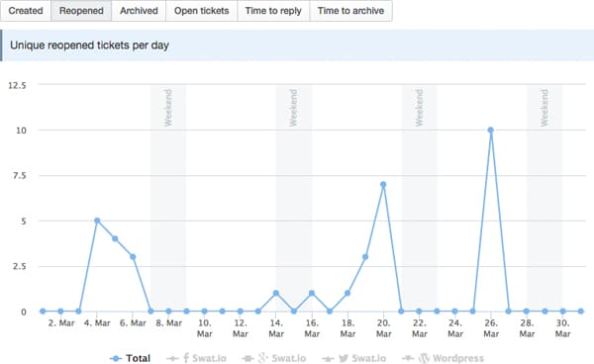Click the data point at value 1 on 18. Mar

pyautogui.click(x=347, y=293)
